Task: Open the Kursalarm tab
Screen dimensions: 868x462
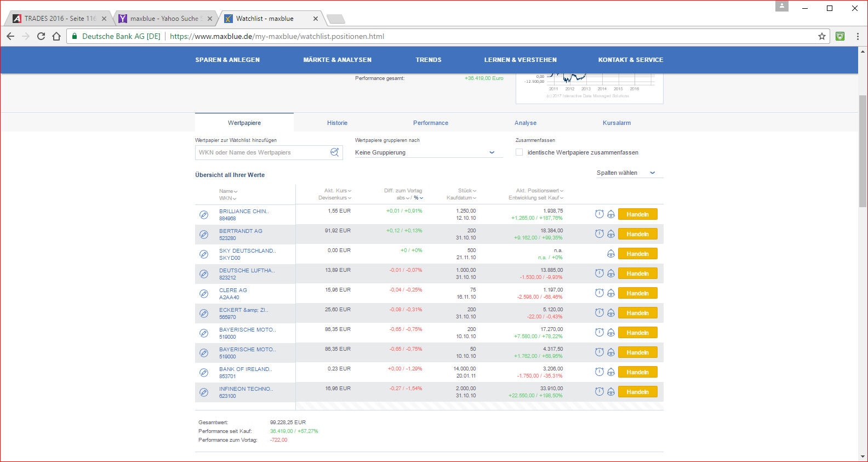Action: point(616,123)
